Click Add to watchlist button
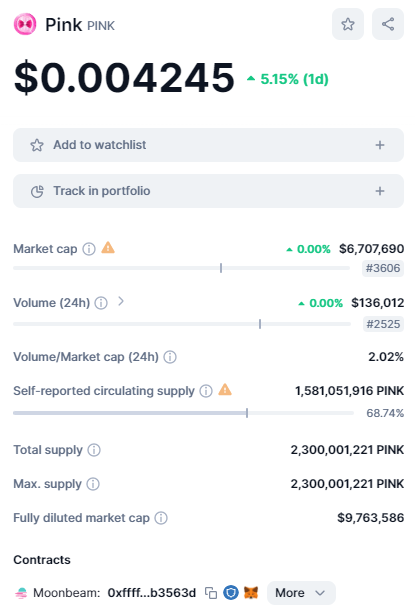416x612 pixels. pyautogui.click(x=208, y=145)
